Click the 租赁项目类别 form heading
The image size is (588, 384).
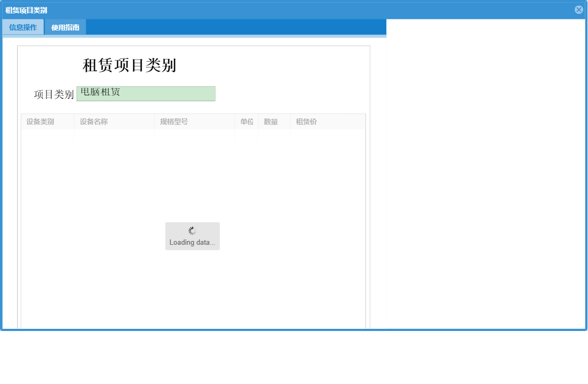point(129,65)
